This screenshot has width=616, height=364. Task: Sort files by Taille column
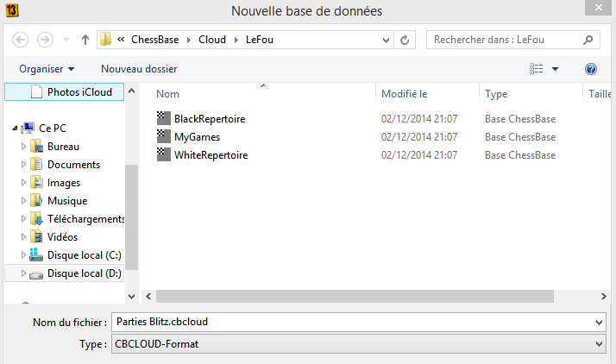(x=600, y=94)
